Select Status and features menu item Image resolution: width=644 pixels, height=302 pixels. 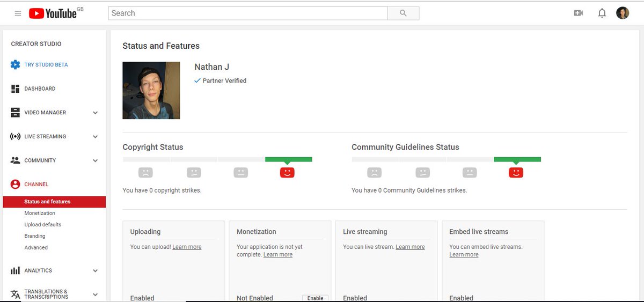click(x=54, y=202)
